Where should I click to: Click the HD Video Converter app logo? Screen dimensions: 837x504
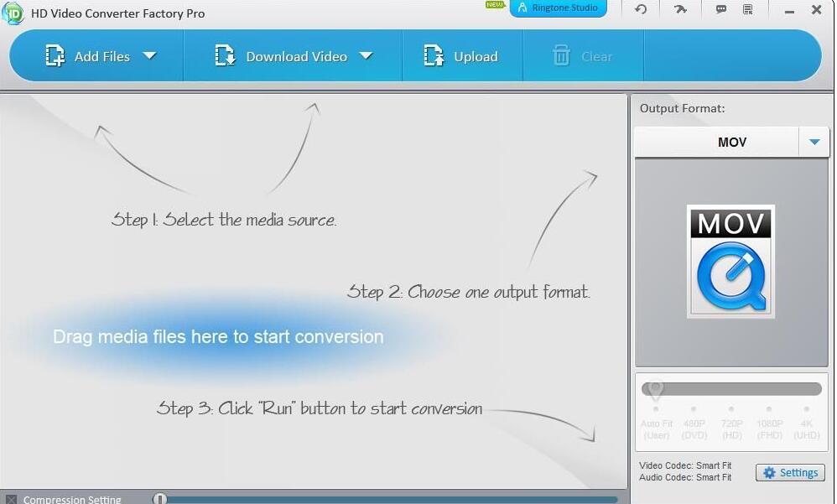13,13
